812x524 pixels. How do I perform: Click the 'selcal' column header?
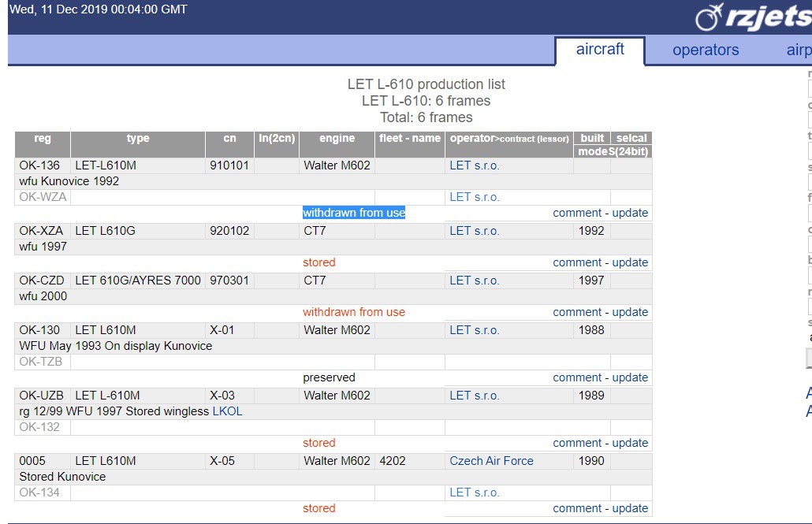tap(631, 138)
